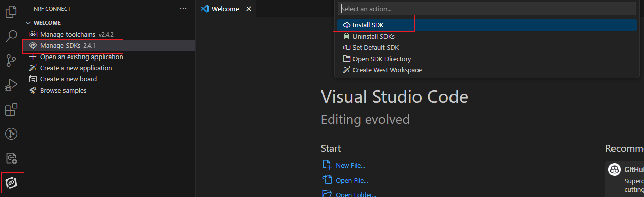Click the Open File icon under Start
This screenshot has height=197, width=644.
(327, 180)
